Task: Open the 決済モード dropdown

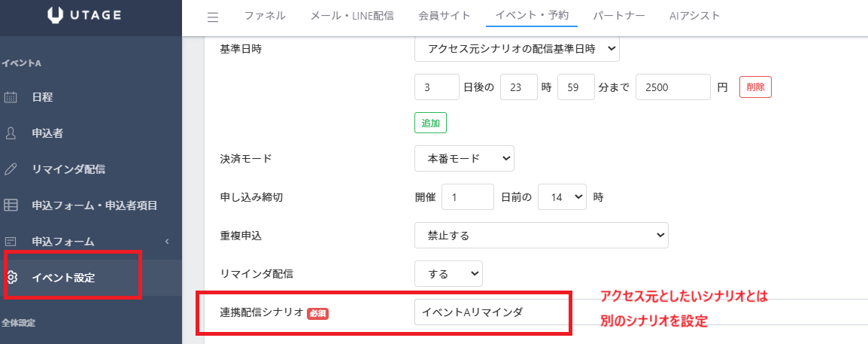Action: coord(464,159)
